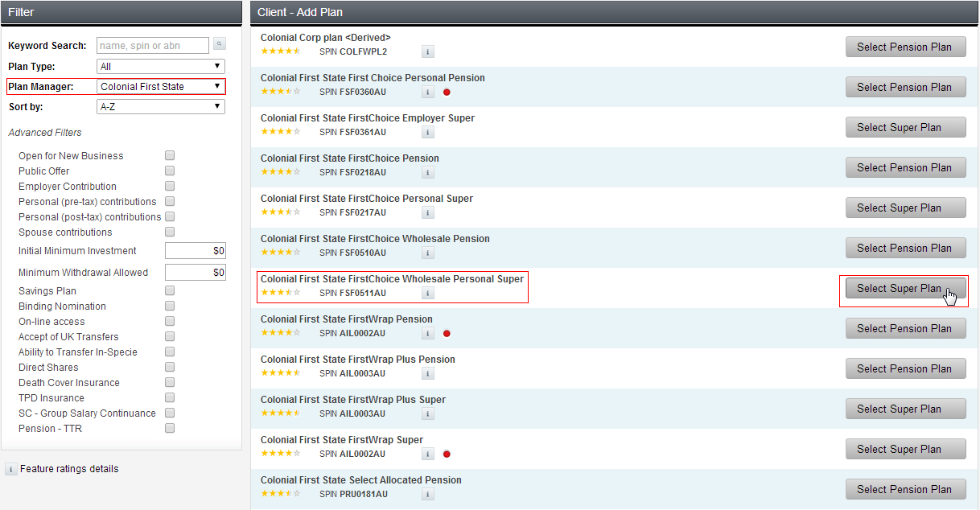Open info icon for SPIN FSF0218AU
Viewport: 980px width, 510px height.
428,172
